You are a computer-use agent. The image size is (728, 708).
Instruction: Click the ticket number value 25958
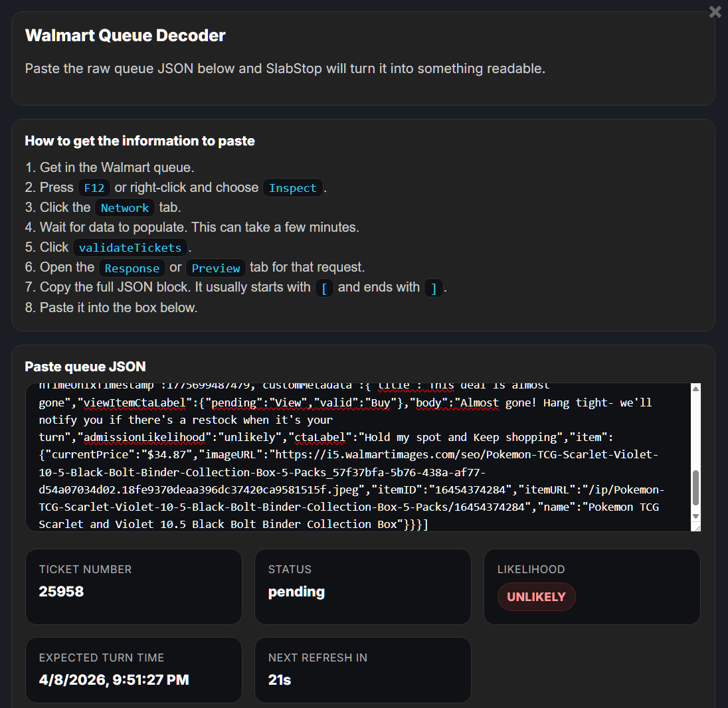(x=61, y=591)
